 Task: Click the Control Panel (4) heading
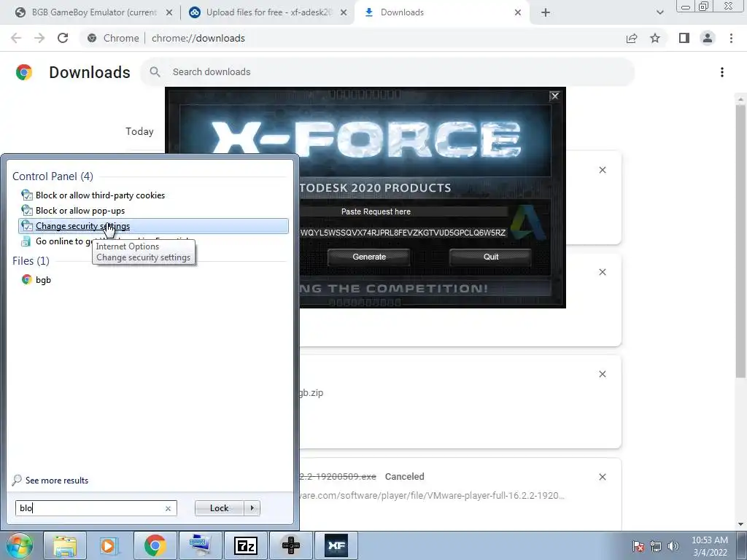pos(53,176)
